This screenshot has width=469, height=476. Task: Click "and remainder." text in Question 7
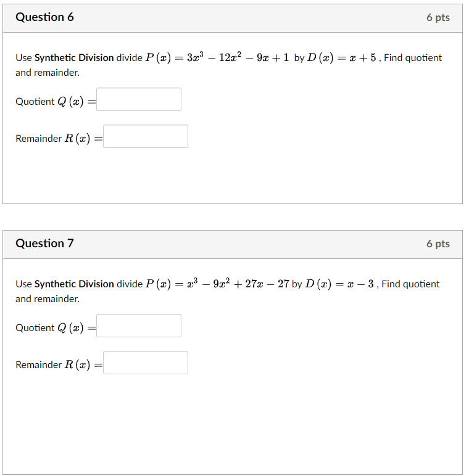48,299
